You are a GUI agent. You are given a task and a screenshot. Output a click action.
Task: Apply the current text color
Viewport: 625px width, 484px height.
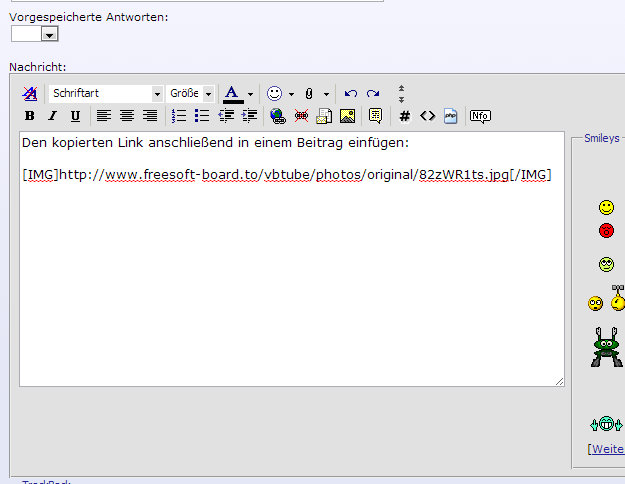click(x=233, y=94)
